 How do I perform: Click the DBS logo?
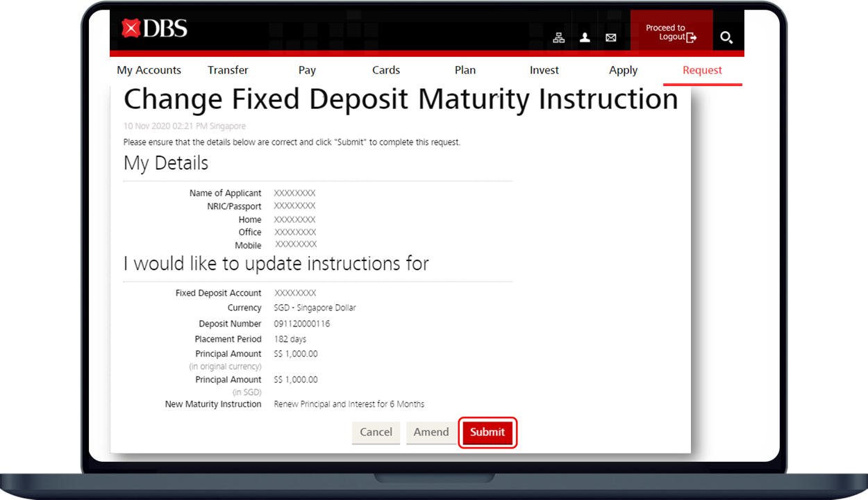click(154, 28)
